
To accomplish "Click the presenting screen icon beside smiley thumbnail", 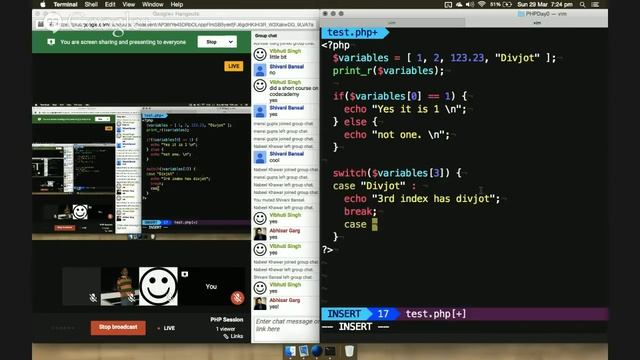I will pos(185,274).
